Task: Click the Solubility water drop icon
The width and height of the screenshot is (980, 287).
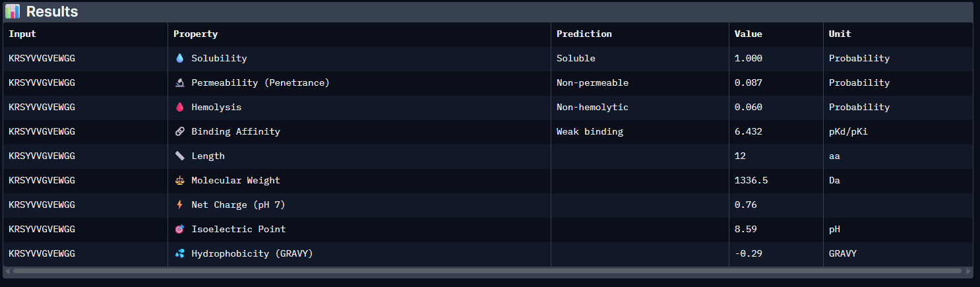Action: [179, 58]
